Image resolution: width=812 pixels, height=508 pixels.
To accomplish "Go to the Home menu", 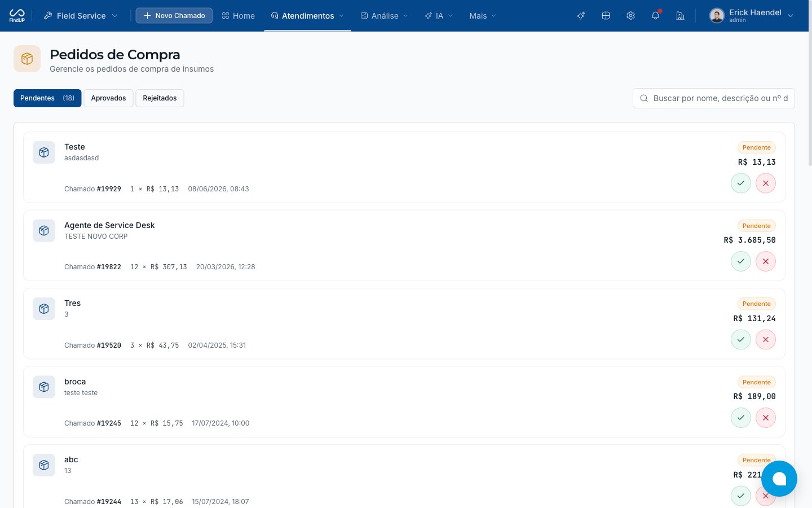I will point(238,16).
